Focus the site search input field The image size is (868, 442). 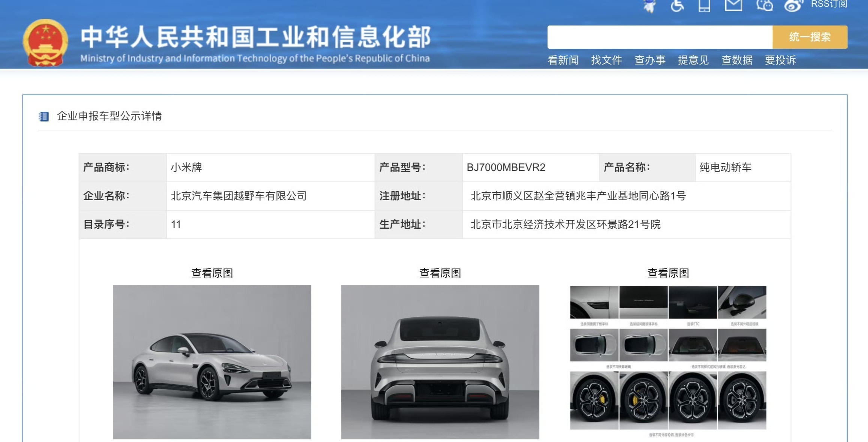click(659, 37)
